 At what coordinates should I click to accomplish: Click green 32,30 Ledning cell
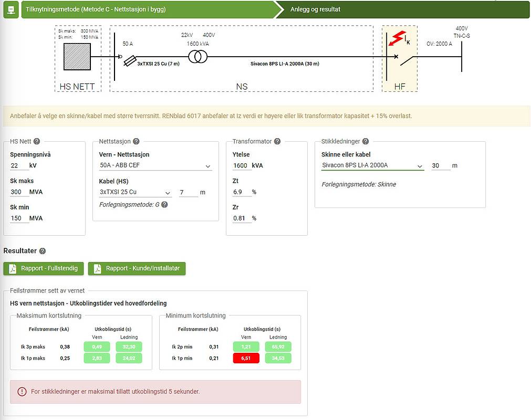tap(129, 346)
